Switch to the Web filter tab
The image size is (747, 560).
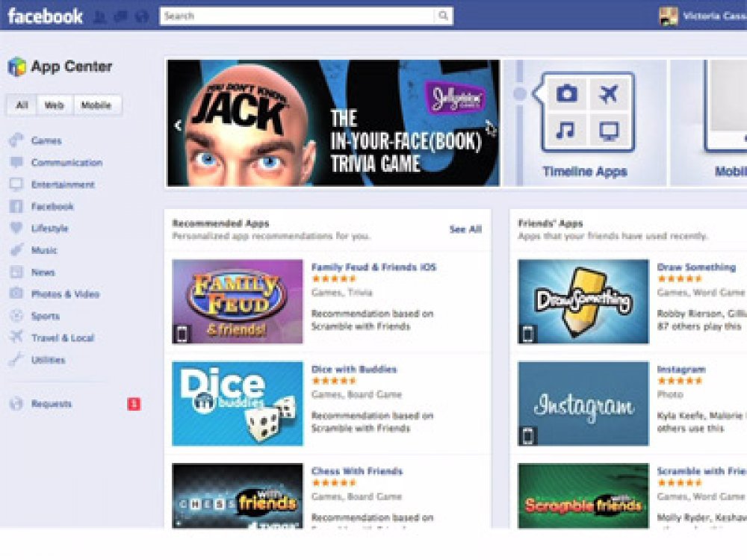55,105
